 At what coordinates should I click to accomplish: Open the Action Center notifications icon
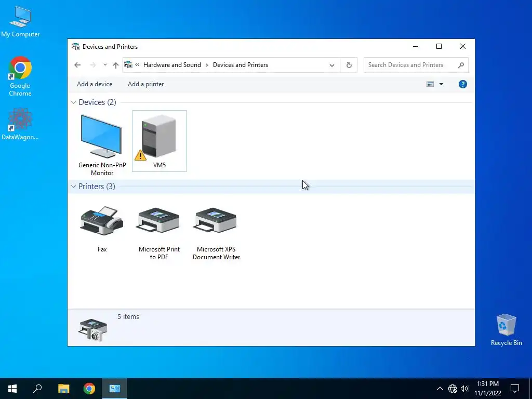(x=515, y=389)
